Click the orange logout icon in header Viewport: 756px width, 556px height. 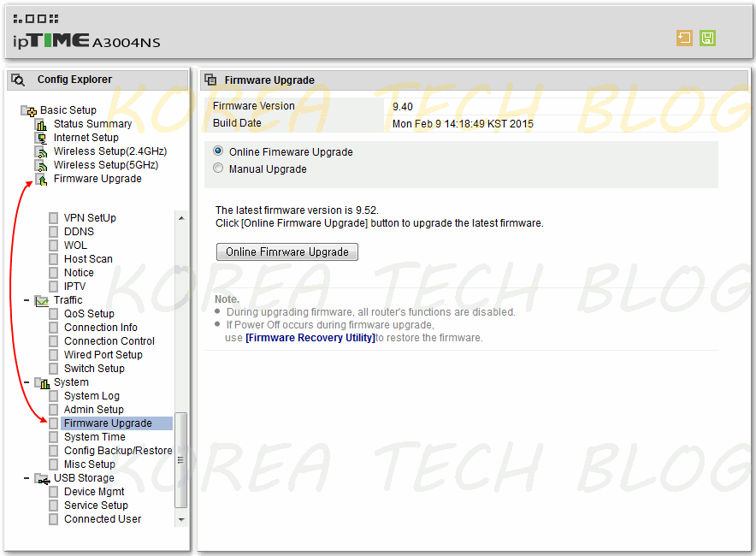tap(683, 38)
